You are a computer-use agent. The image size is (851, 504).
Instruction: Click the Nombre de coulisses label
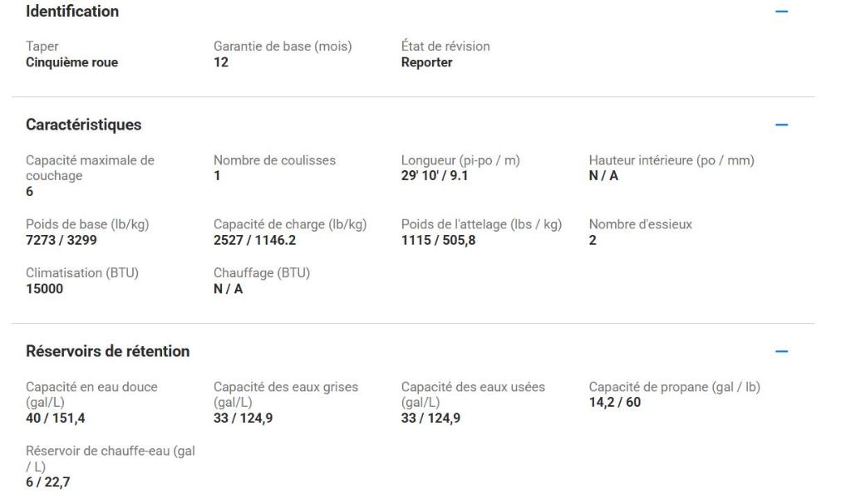(274, 160)
